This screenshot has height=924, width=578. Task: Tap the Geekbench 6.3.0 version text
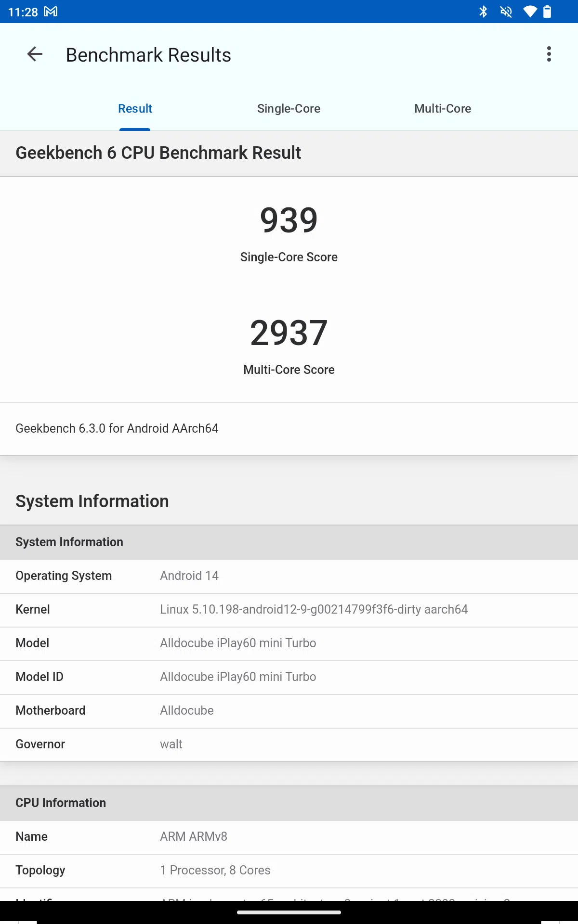[x=117, y=428]
